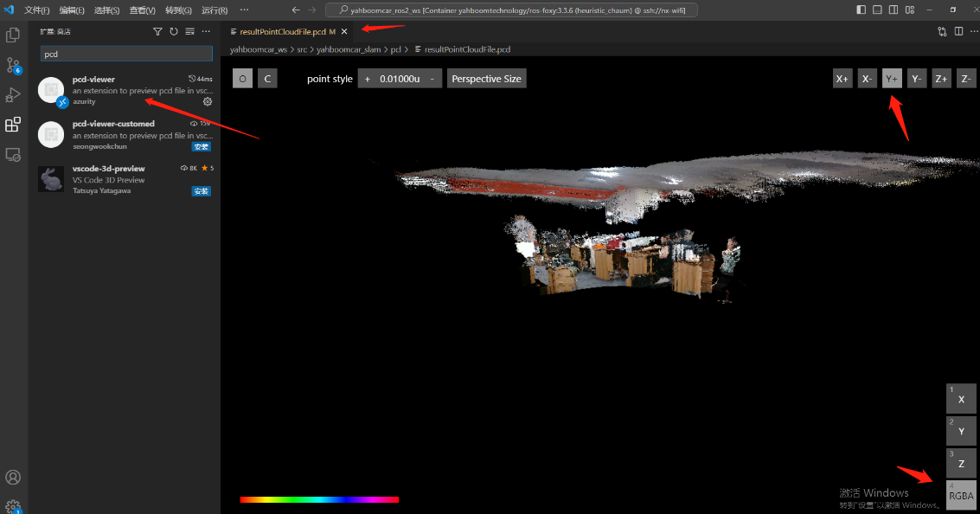Refresh the extensions list
980x514 pixels.
point(173,31)
